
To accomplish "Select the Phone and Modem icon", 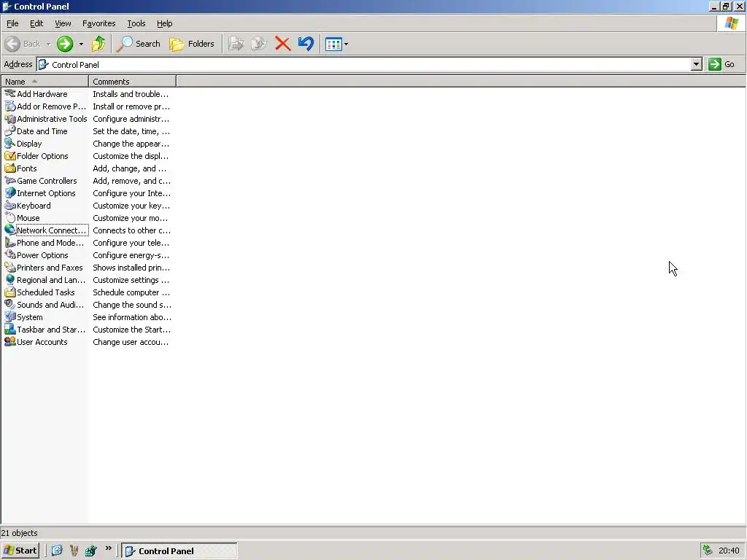I will tap(10, 242).
